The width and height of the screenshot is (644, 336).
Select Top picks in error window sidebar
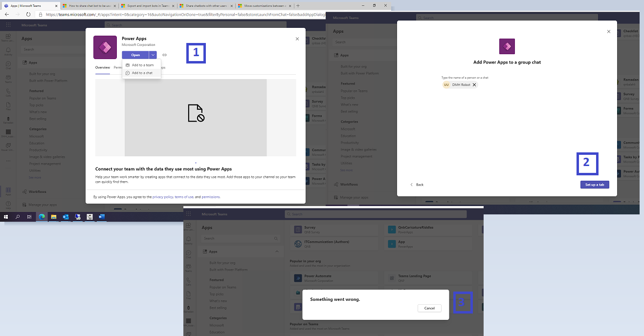[x=217, y=294]
